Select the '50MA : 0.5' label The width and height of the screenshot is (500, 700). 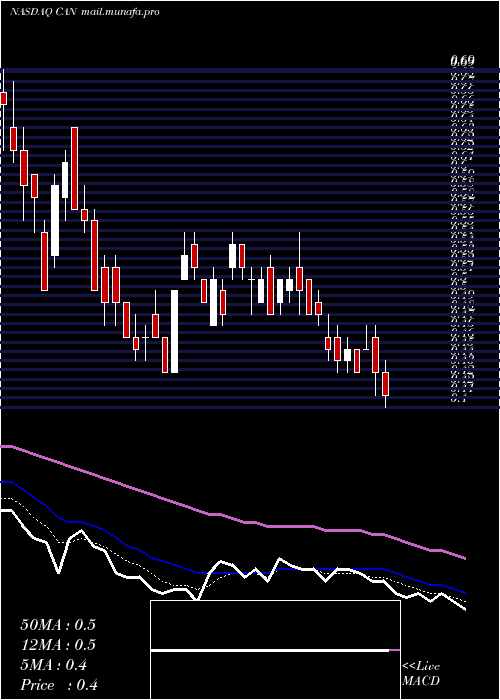[58, 625]
